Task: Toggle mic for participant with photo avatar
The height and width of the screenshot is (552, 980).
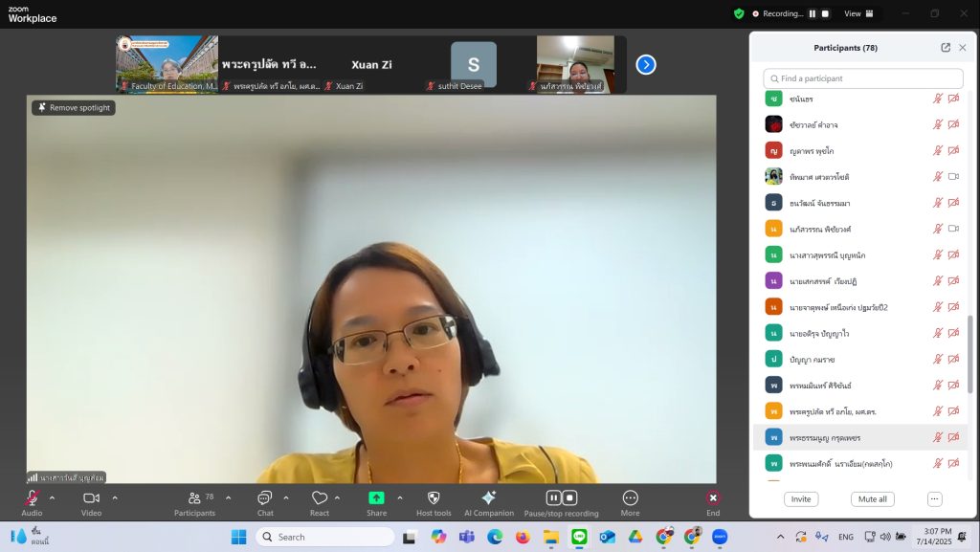Action: click(938, 177)
